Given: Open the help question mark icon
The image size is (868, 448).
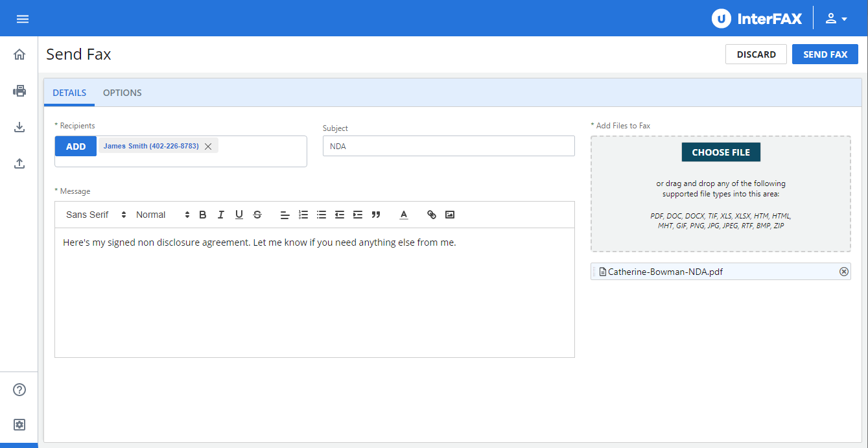Looking at the screenshot, I should (x=19, y=390).
